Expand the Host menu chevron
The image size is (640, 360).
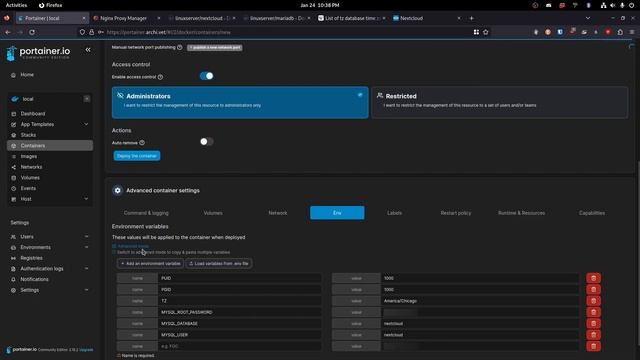86,199
